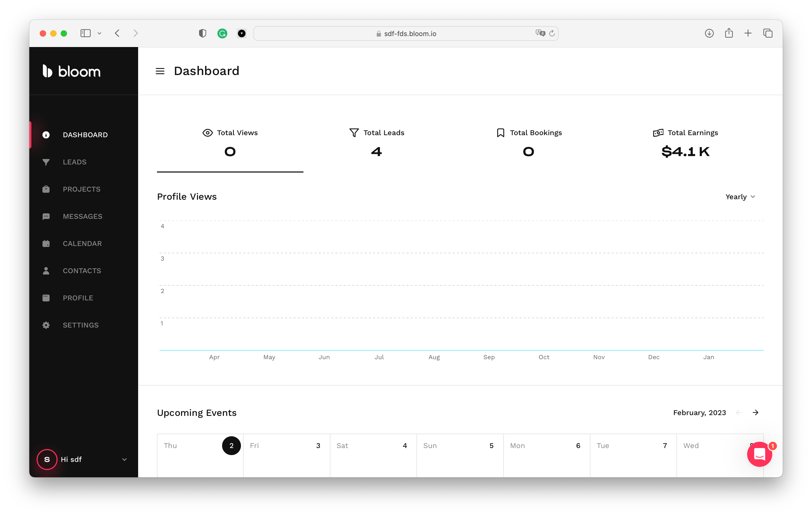Open the Profile section
Screen dimensions: 812x516
78,297
